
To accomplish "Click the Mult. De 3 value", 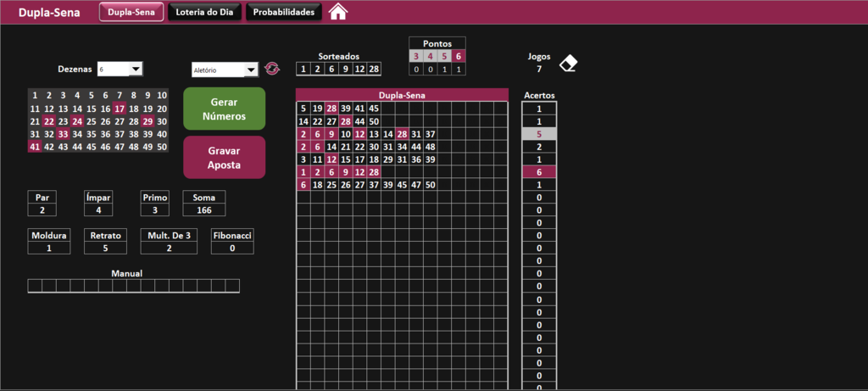I will tap(169, 249).
